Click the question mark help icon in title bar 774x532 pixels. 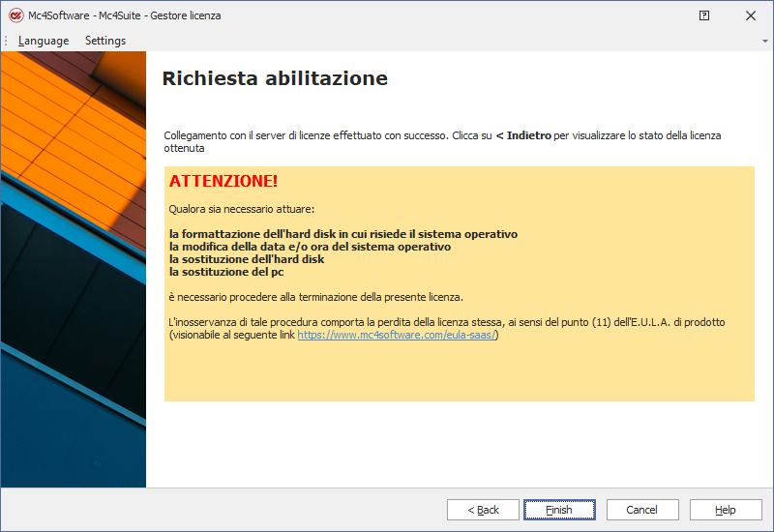[x=704, y=15]
